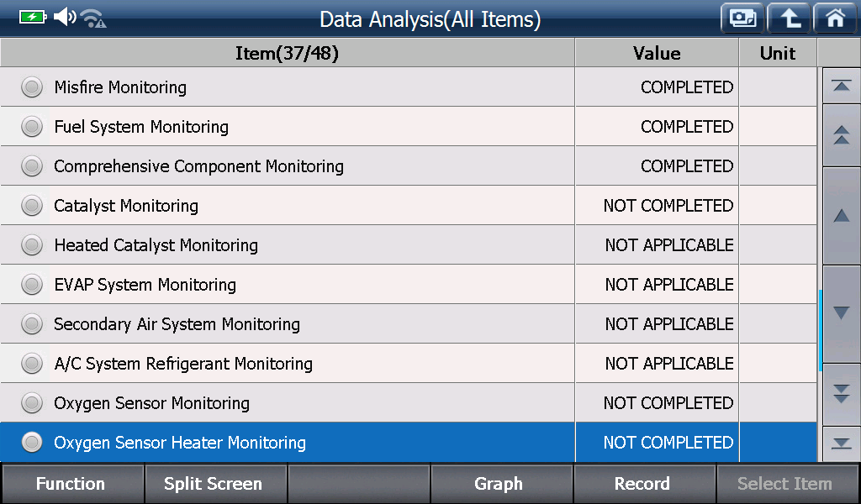861x504 pixels.
Task: Select Comprehensive Component Monitoring radio button
Action: [x=32, y=166]
